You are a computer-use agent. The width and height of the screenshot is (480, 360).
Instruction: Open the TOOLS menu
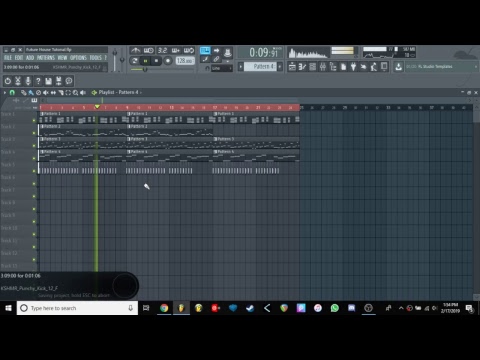point(95,58)
